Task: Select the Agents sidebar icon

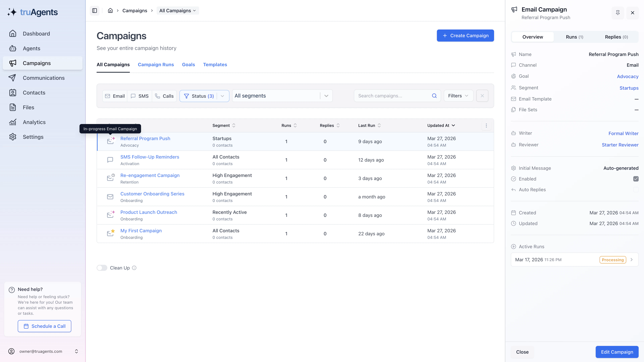Action: [x=32, y=48]
